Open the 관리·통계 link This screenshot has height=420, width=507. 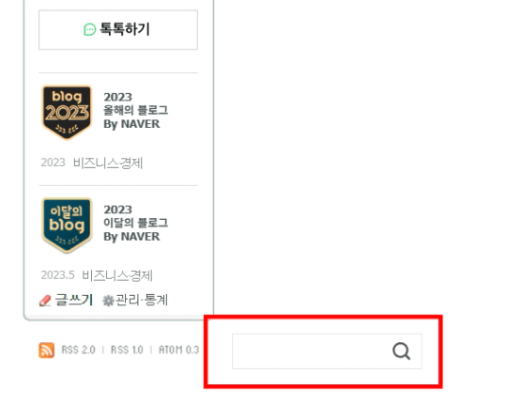[x=142, y=300]
